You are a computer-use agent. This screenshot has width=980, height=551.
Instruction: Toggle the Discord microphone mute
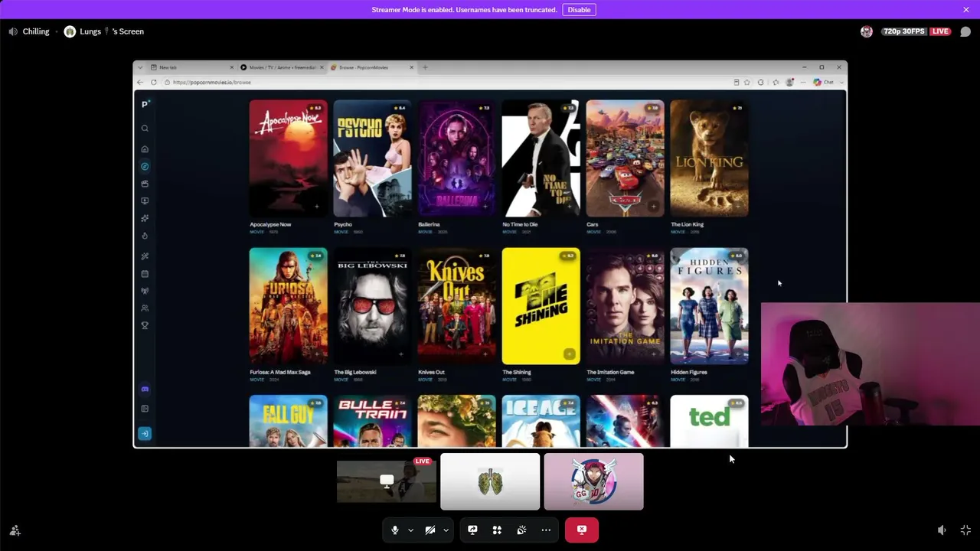pyautogui.click(x=394, y=530)
